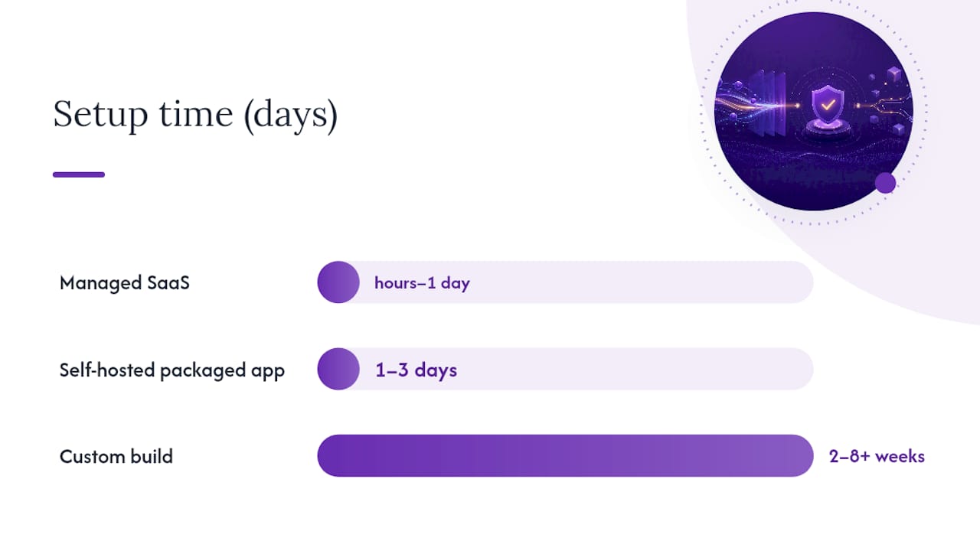Select the "1–3 days" value text

[416, 370]
